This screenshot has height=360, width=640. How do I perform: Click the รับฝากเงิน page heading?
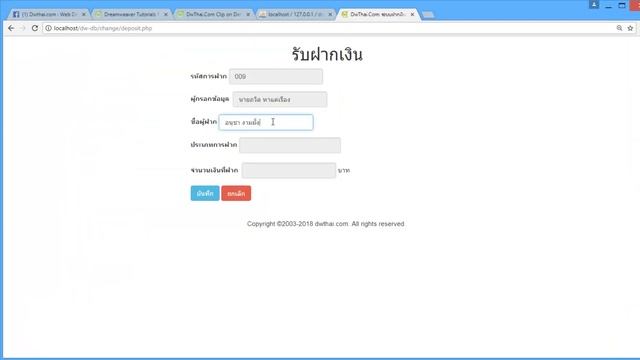[x=327, y=55]
